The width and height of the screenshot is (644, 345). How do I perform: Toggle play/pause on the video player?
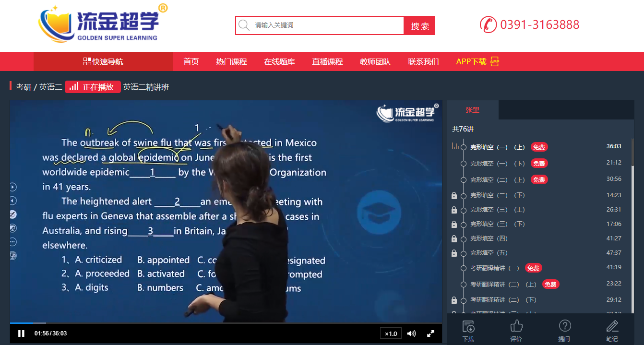click(21, 333)
